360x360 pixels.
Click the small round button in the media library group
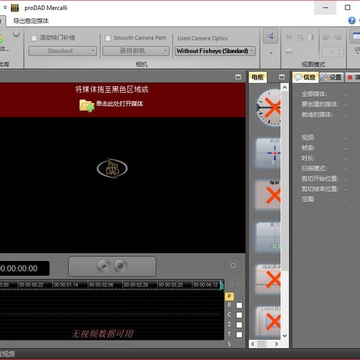[16, 34]
